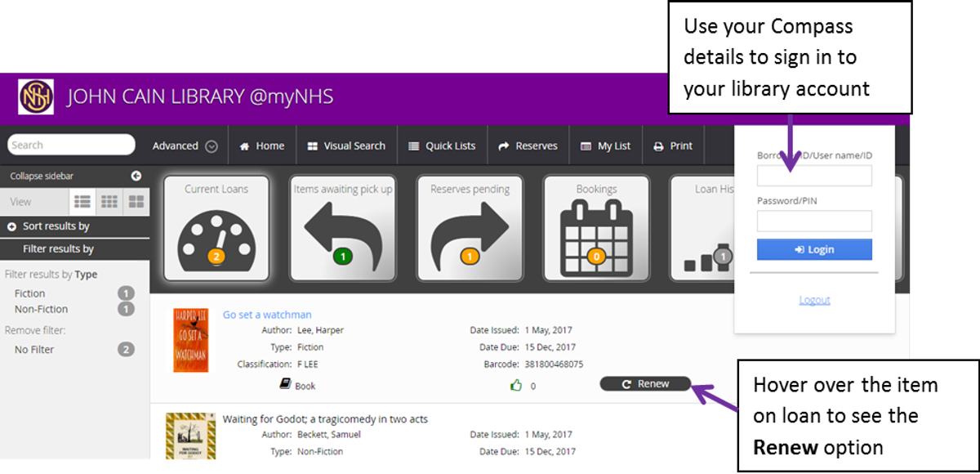980x474 pixels.
Task: Click the blue Login button
Action: click(x=814, y=249)
